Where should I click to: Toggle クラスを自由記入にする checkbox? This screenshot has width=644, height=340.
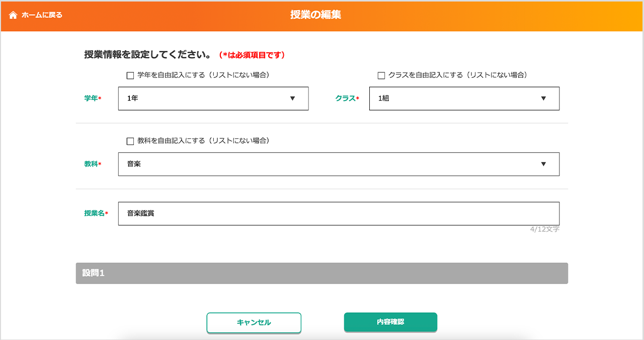pos(381,75)
